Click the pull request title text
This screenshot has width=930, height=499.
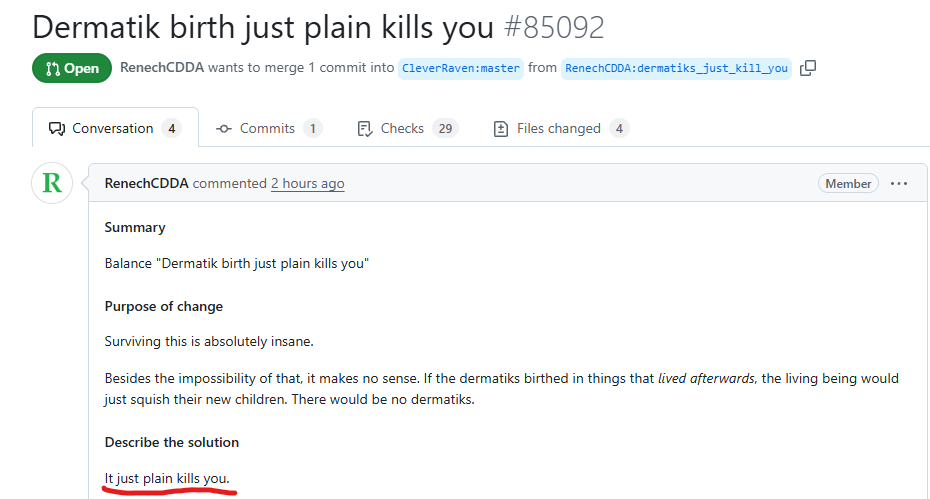point(263,27)
